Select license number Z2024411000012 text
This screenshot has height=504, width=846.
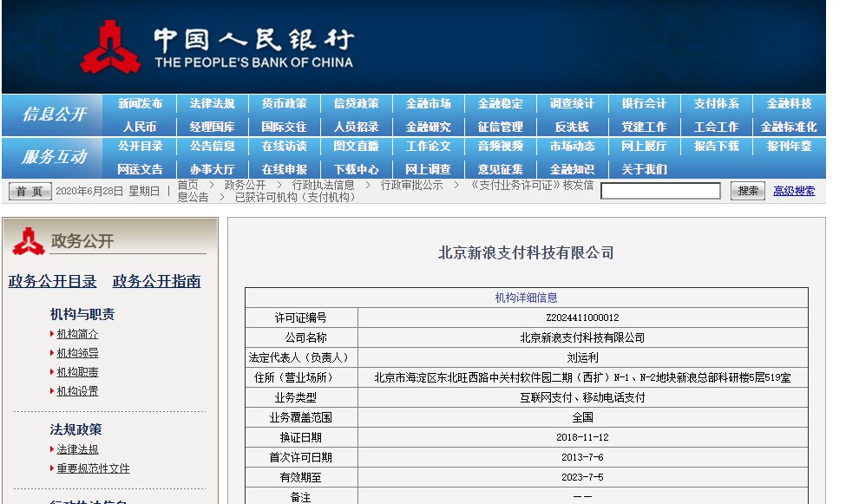583,317
